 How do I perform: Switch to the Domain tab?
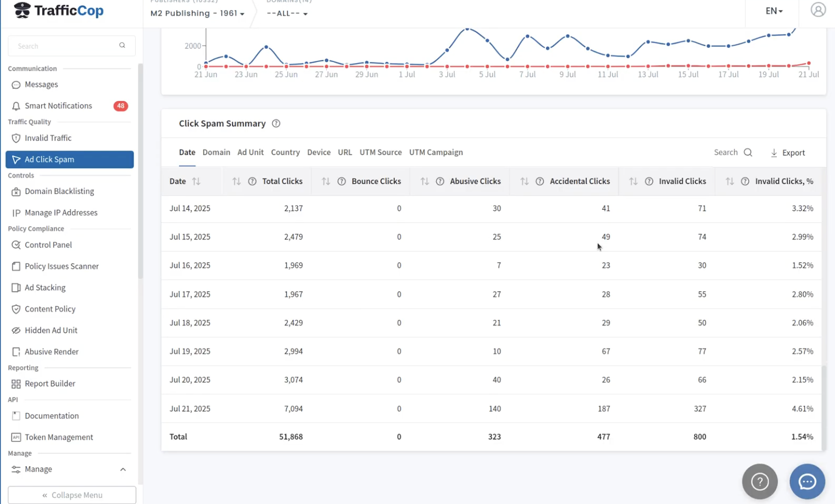[x=216, y=153]
